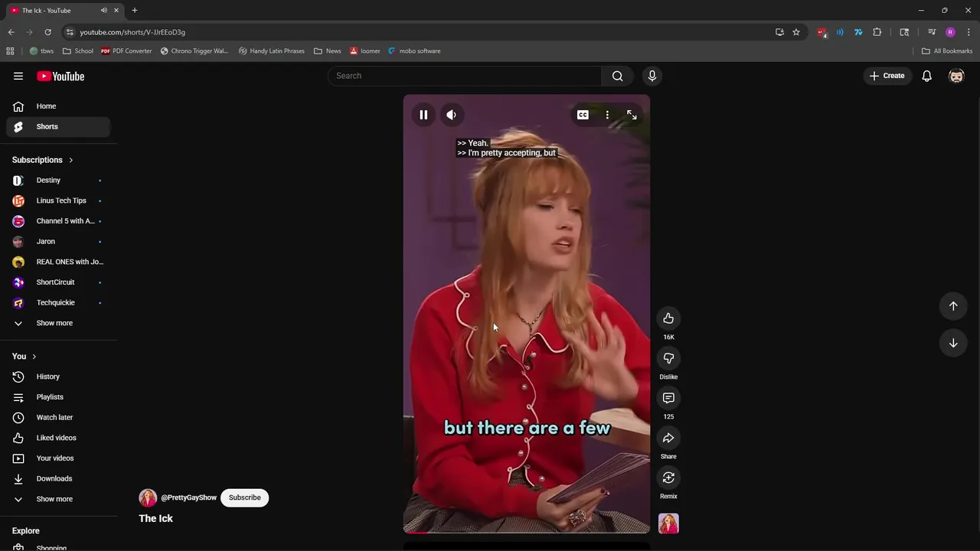The image size is (980, 551).
Task: Open the Extensions puzzle icon
Action: [x=877, y=32]
